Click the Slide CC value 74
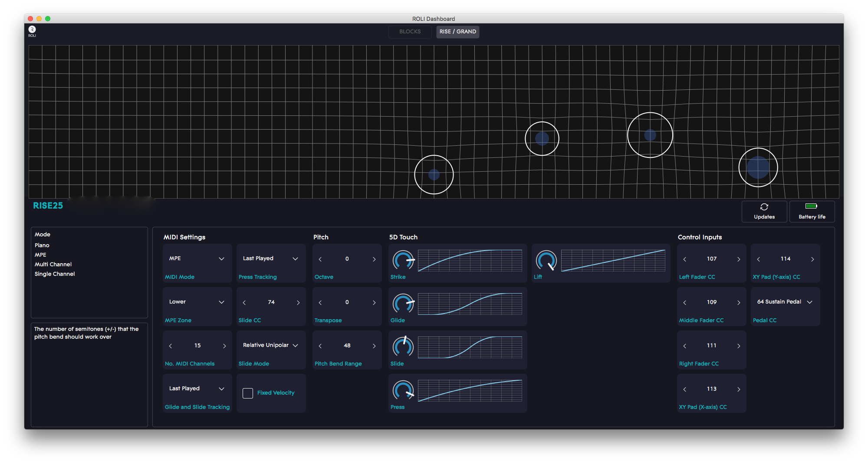The image size is (868, 464). pyautogui.click(x=271, y=302)
